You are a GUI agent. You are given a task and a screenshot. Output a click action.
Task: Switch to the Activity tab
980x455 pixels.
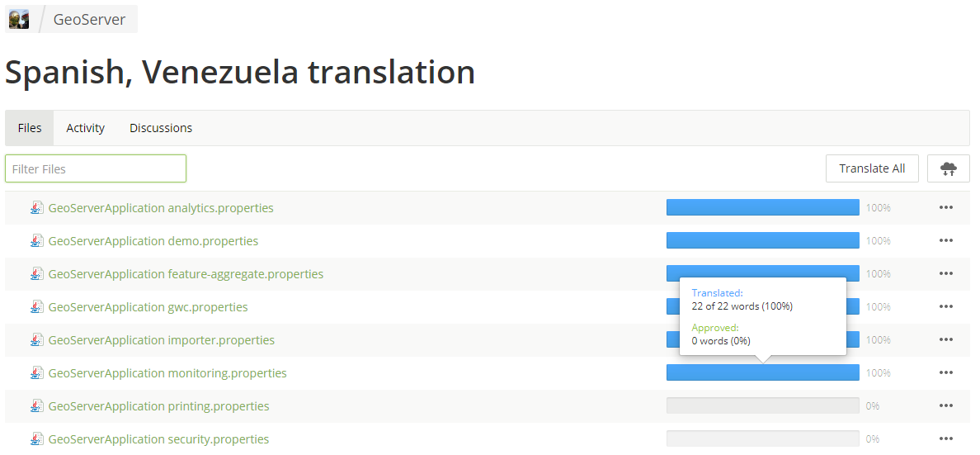tap(86, 128)
